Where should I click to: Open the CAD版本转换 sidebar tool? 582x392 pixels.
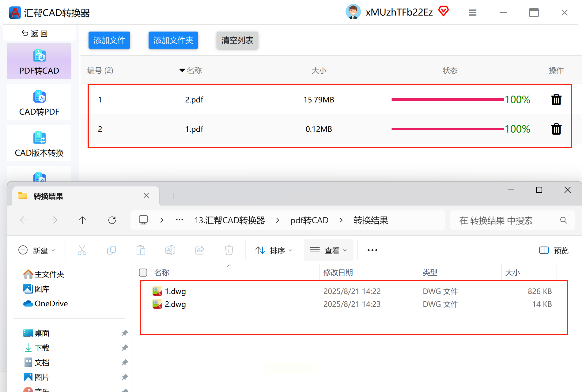(39, 143)
